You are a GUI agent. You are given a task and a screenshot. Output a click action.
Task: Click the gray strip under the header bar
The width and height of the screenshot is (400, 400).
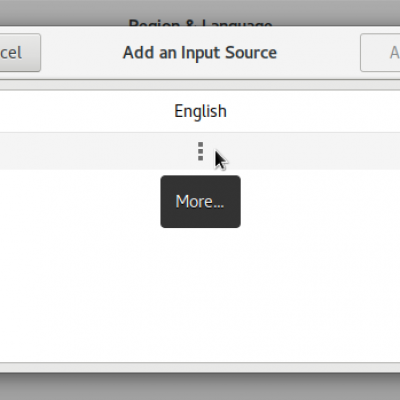tap(200, 85)
